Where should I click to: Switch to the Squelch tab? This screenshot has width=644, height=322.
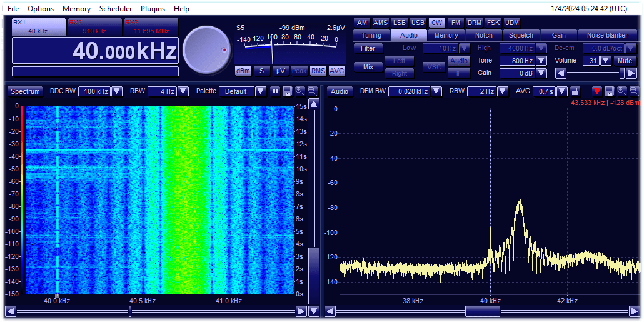pos(521,35)
